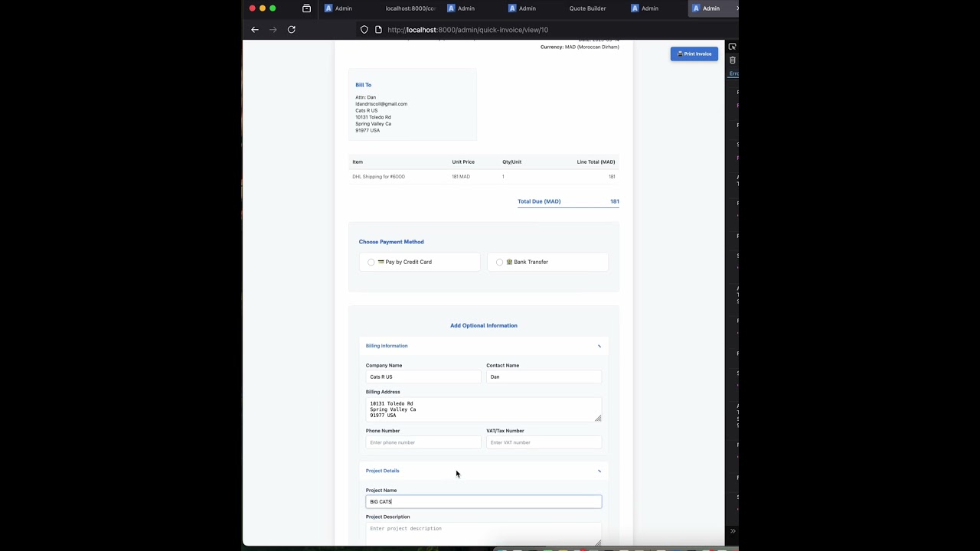Select the active rightmost Admin tab
The width and height of the screenshot is (980, 551).
click(711, 8)
